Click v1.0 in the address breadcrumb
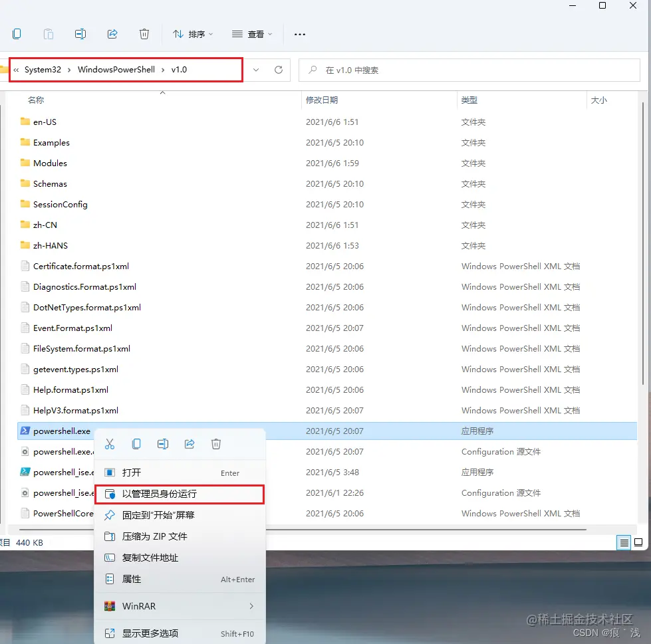 click(179, 70)
